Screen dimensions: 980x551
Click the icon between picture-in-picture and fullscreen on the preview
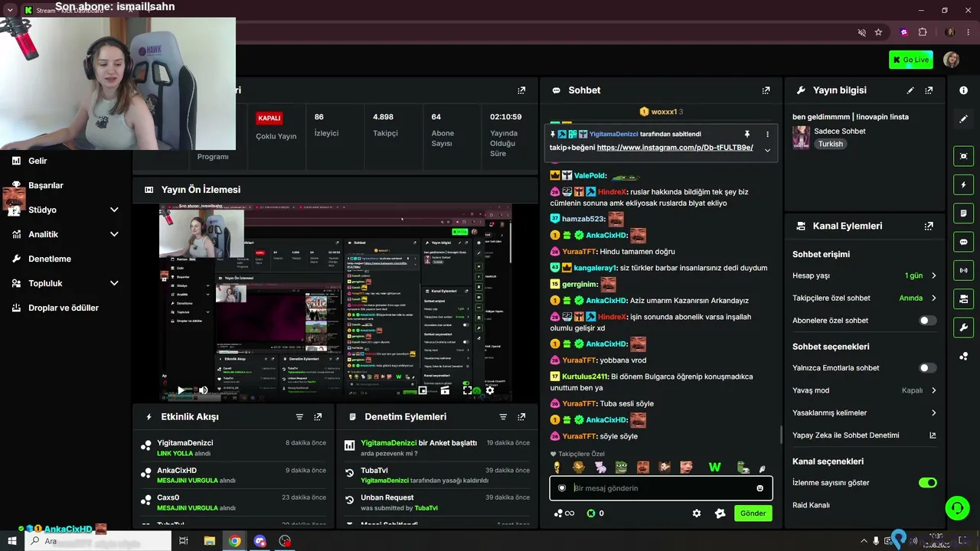[x=445, y=390]
